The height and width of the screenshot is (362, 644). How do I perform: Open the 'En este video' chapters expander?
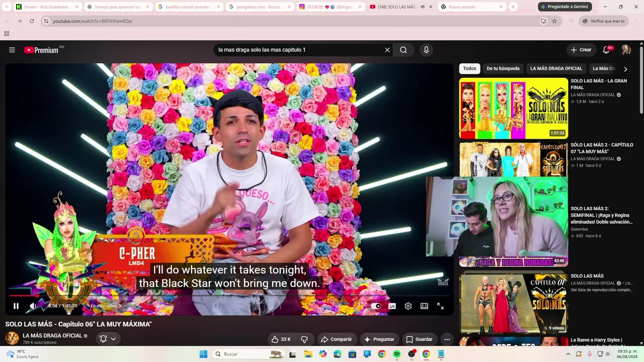click(x=106, y=306)
